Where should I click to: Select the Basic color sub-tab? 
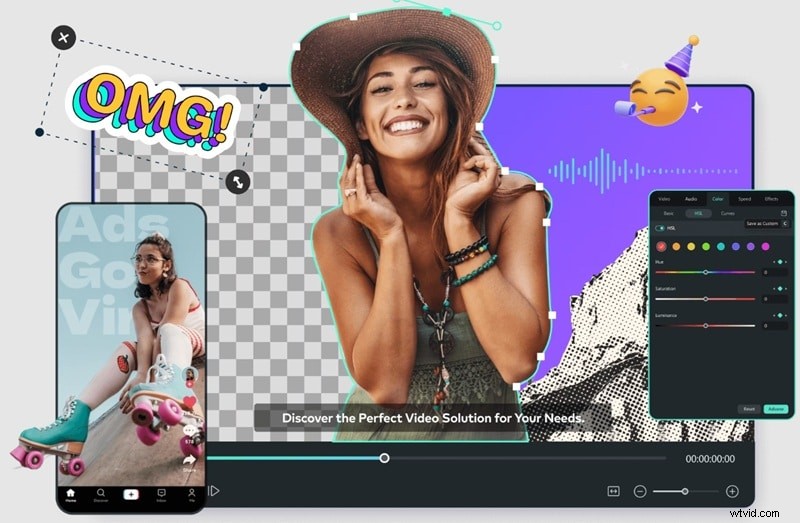pos(668,213)
